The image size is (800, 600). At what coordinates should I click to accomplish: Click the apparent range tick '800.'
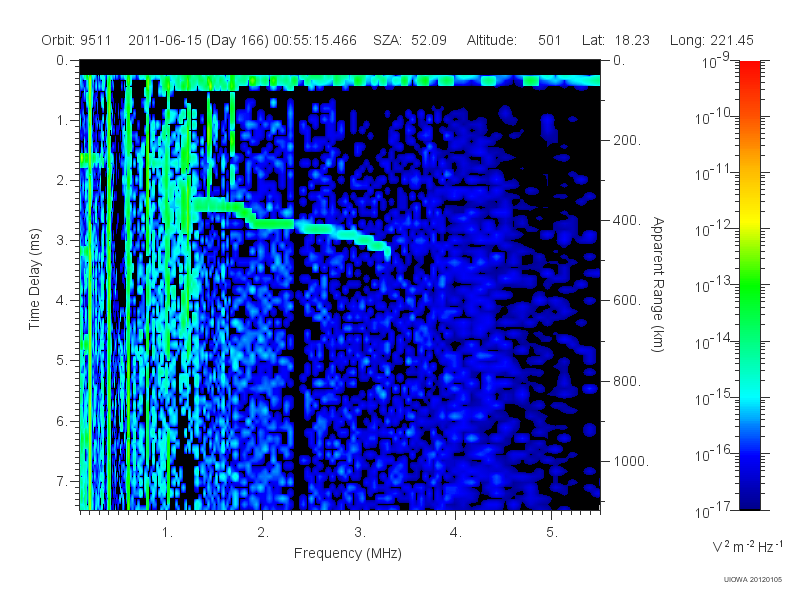tap(627, 381)
